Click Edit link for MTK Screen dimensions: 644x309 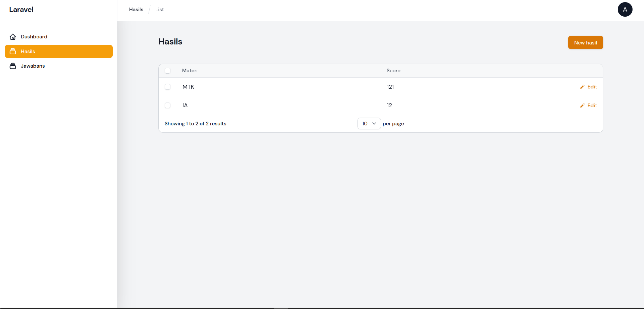click(592, 87)
